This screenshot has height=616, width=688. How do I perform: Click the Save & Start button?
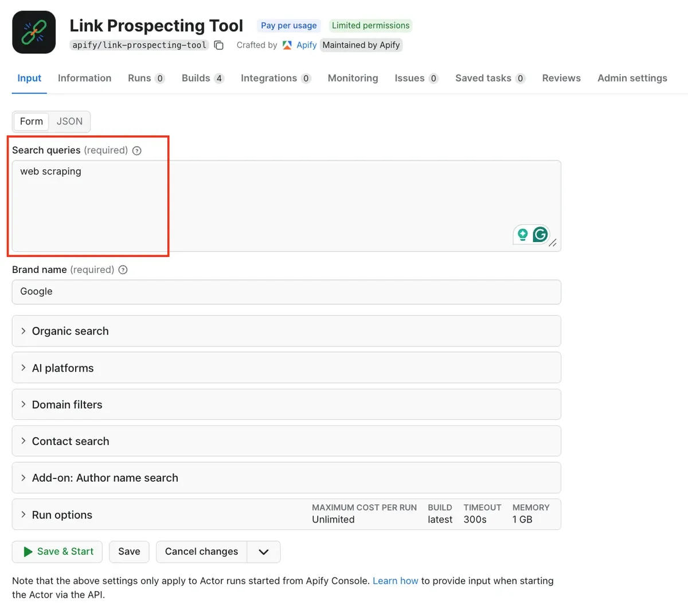(x=57, y=552)
